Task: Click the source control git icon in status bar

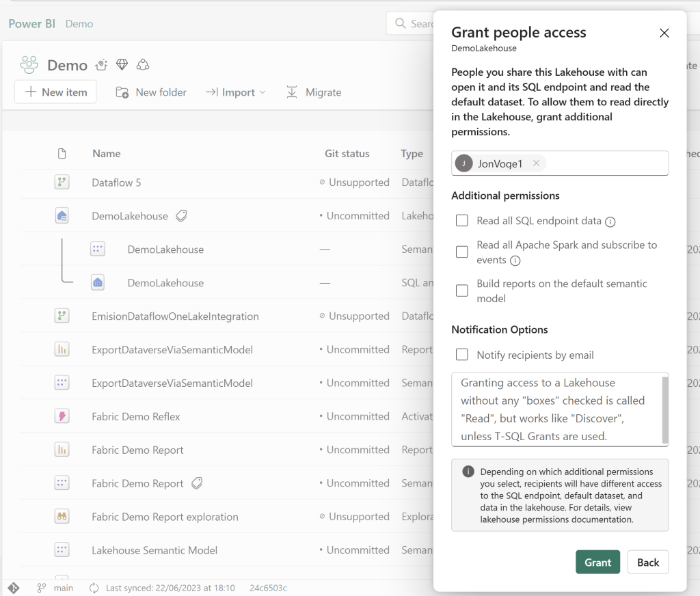Action: click(x=14, y=588)
